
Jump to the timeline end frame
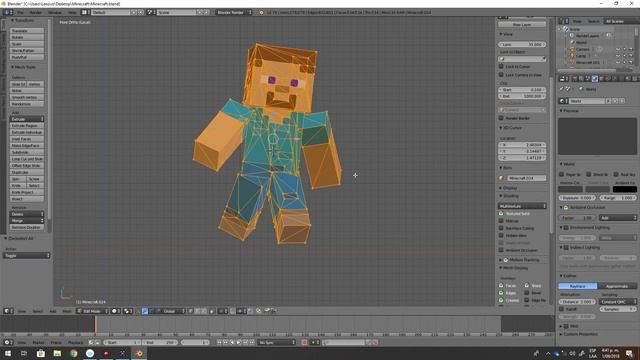(x=252, y=342)
